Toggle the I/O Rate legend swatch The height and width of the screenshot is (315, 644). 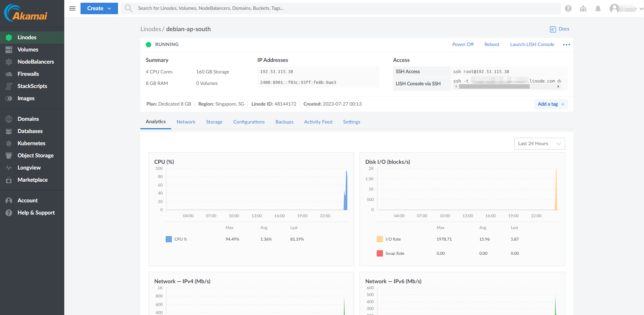(380, 239)
